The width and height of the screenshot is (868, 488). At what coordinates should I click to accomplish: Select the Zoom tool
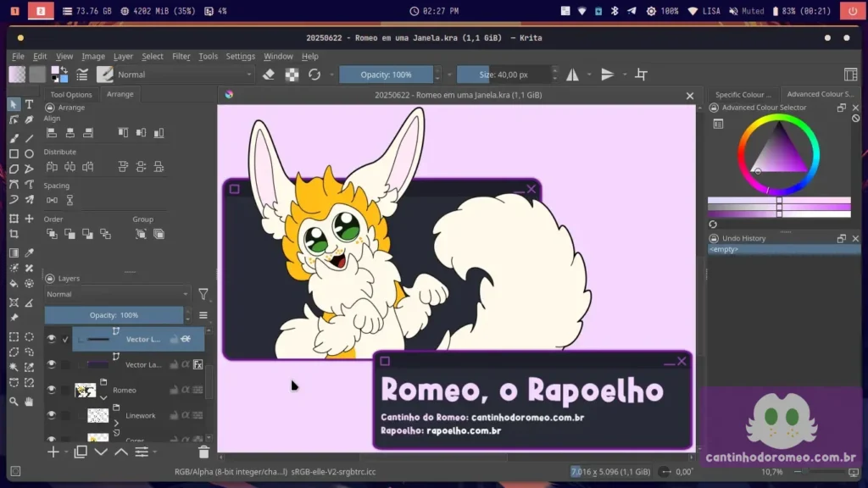(14, 402)
